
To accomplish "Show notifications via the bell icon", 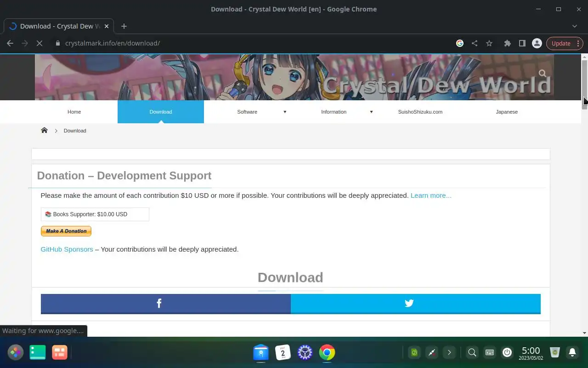I will tap(572, 352).
